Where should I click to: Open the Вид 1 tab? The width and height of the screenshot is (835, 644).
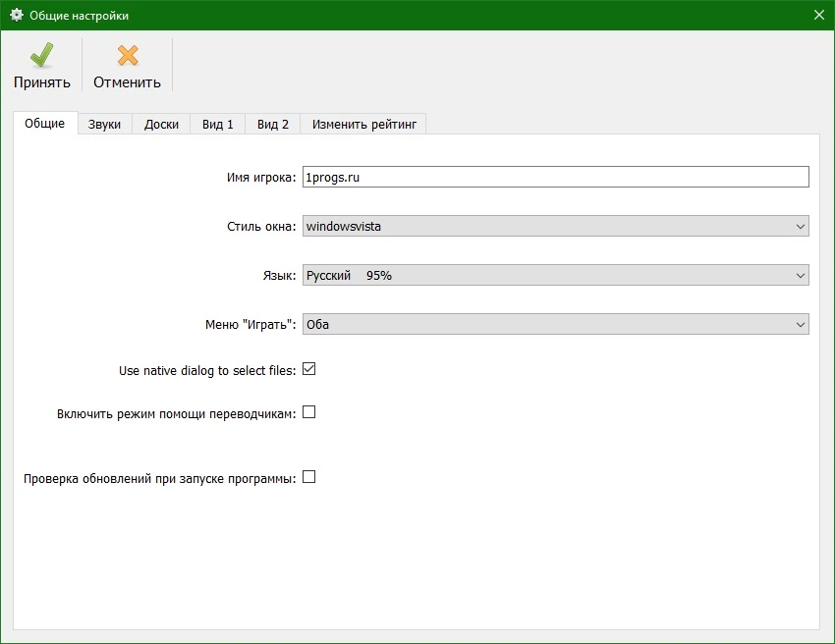218,124
